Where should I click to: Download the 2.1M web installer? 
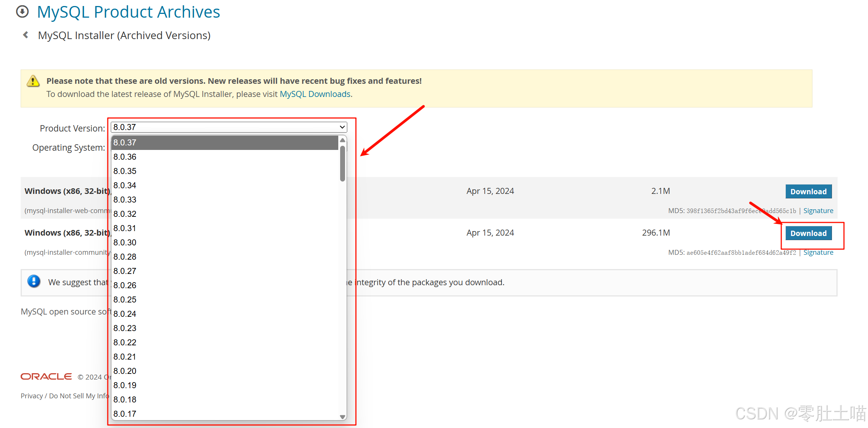(x=808, y=191)
